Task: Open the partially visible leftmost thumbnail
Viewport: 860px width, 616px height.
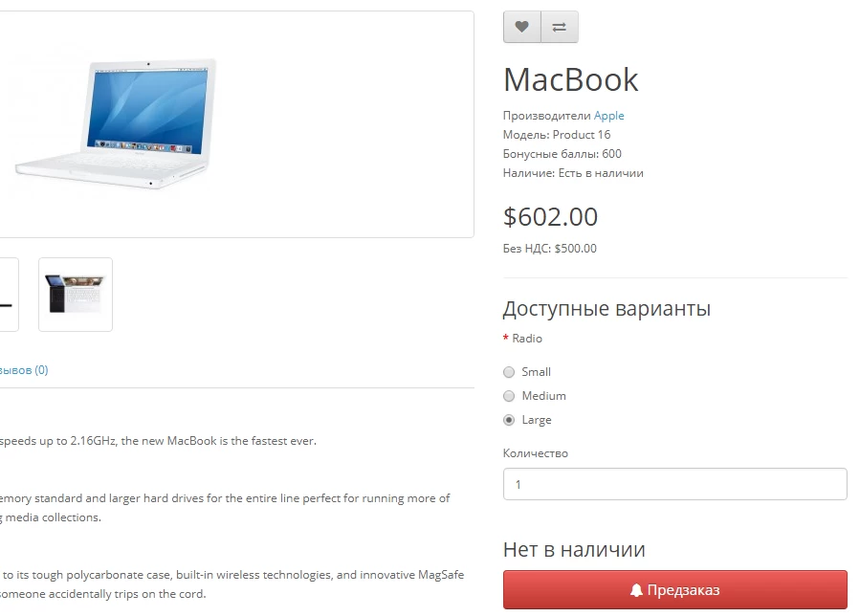Action: [9, 295]
